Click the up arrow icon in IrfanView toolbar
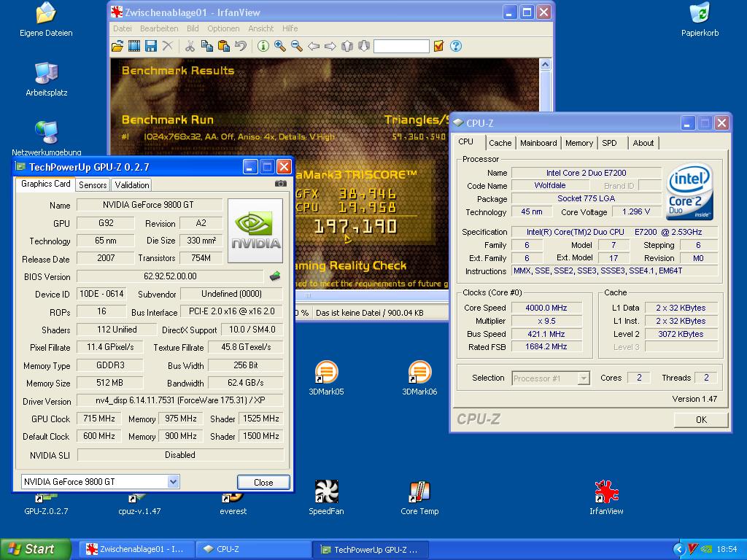The height and width of the screenshot is (560, 747). tap(347, 46)
